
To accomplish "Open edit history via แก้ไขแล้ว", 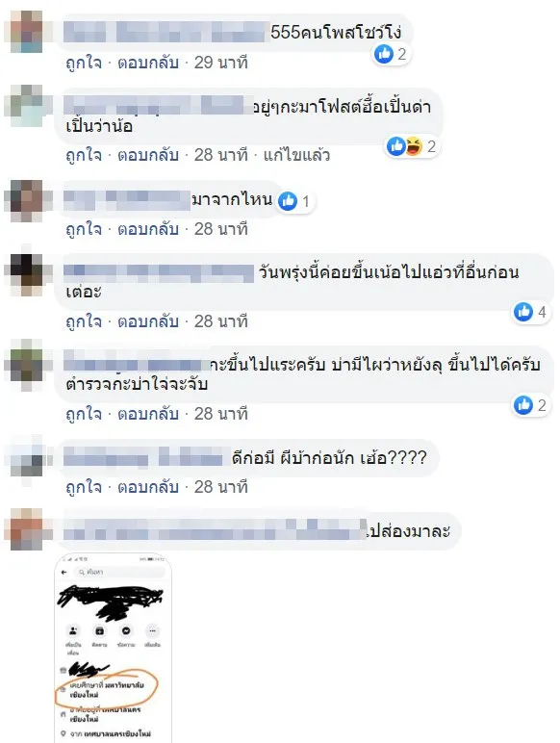I will pos(296,155).
